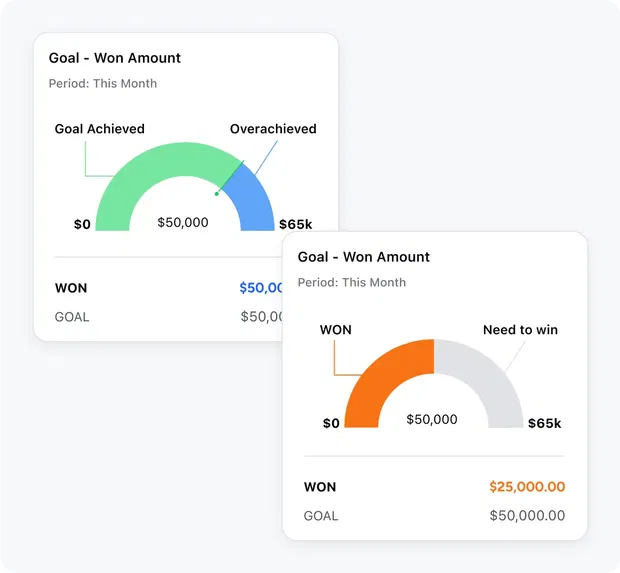Click the $65k label on orange gauge
Image resolution: width=620 pixels, height=573 pixels.
coord(544,423)
